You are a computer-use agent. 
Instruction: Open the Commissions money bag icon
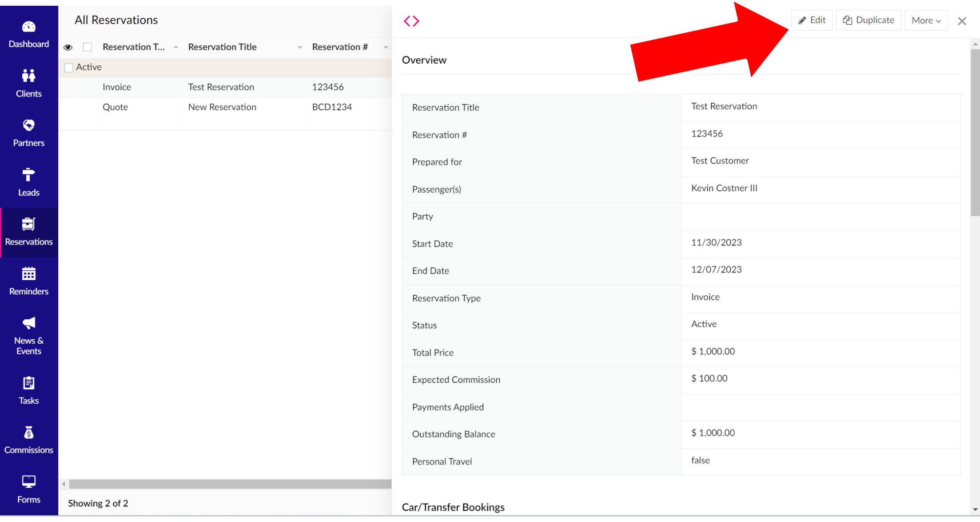tap(28, 432)
